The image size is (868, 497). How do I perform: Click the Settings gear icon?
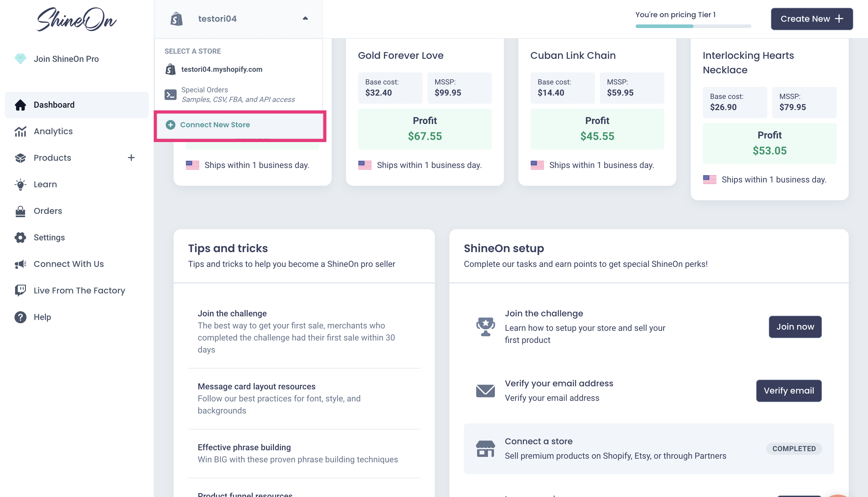tap(20, 238)
